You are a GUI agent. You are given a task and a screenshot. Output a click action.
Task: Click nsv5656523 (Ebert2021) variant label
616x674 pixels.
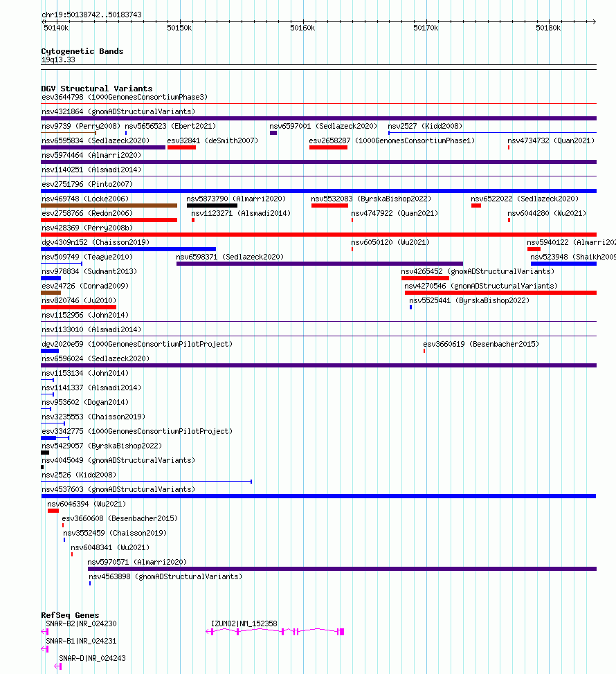point(170,126)
